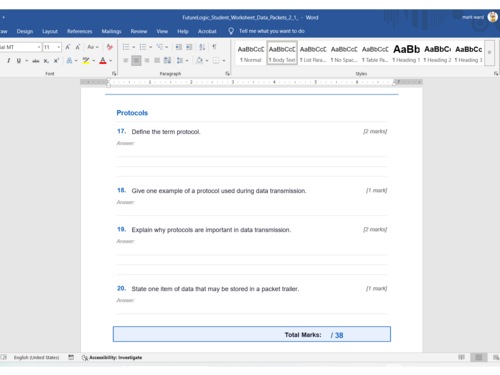
Task: Open Font dialog launcher
Action: point(114,73)
